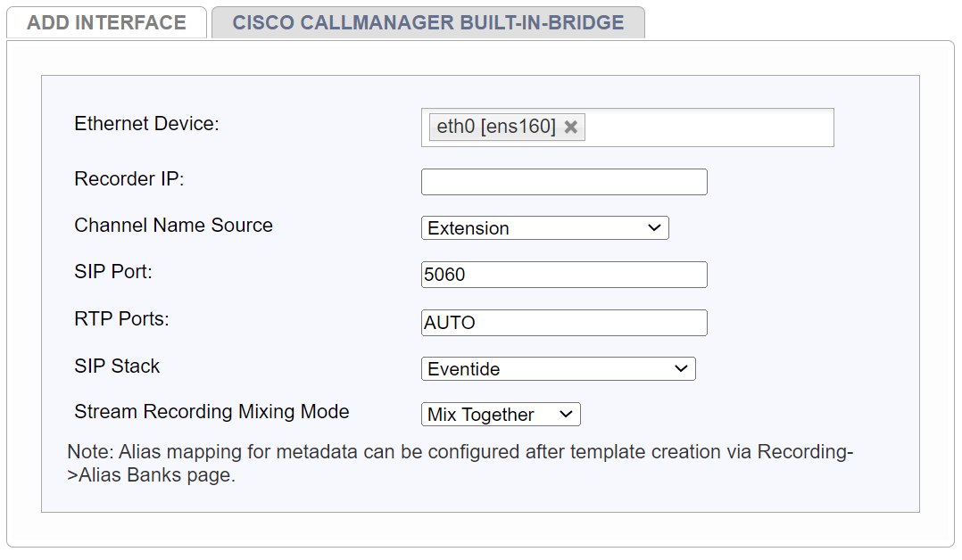962x560 pixels.
Task: Open the Channel Name Source dropdown
Action: [544, 227]
